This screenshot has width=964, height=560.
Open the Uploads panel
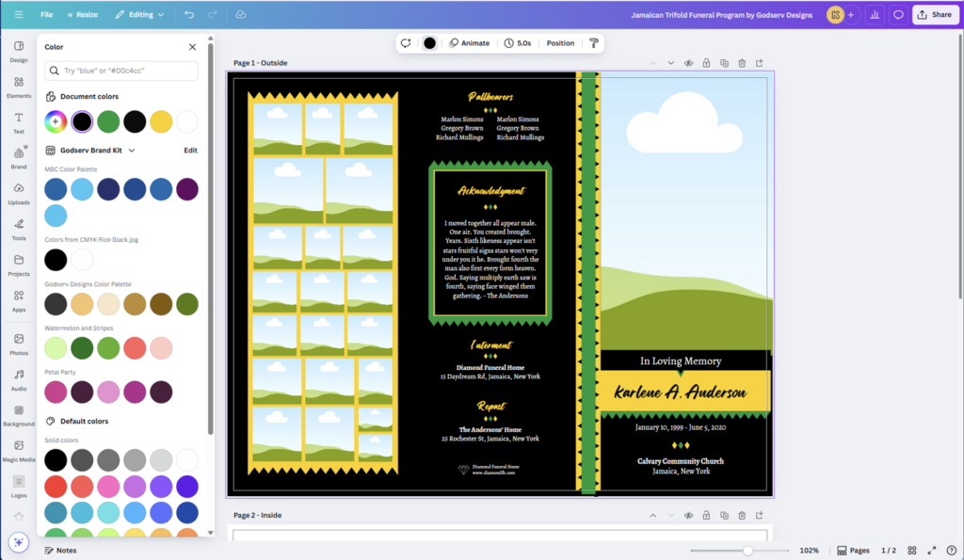pyautogui.click(x=19, y=193)
